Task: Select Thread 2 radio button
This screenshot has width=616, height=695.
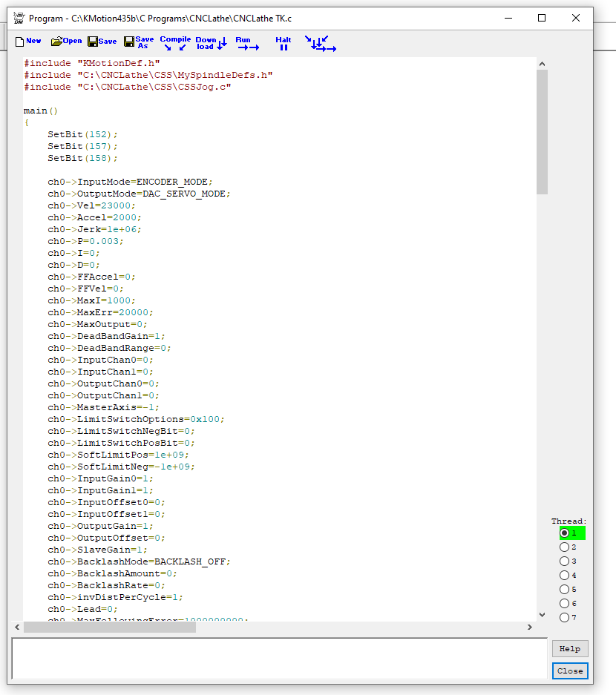Action: [x=565, y=547]
